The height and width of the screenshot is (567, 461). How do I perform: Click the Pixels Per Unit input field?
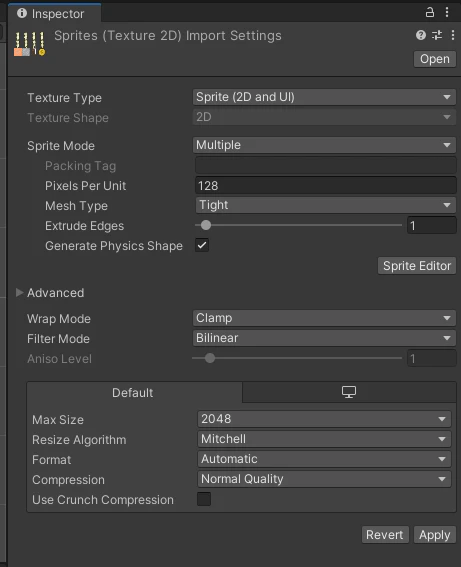click(326, 186)
